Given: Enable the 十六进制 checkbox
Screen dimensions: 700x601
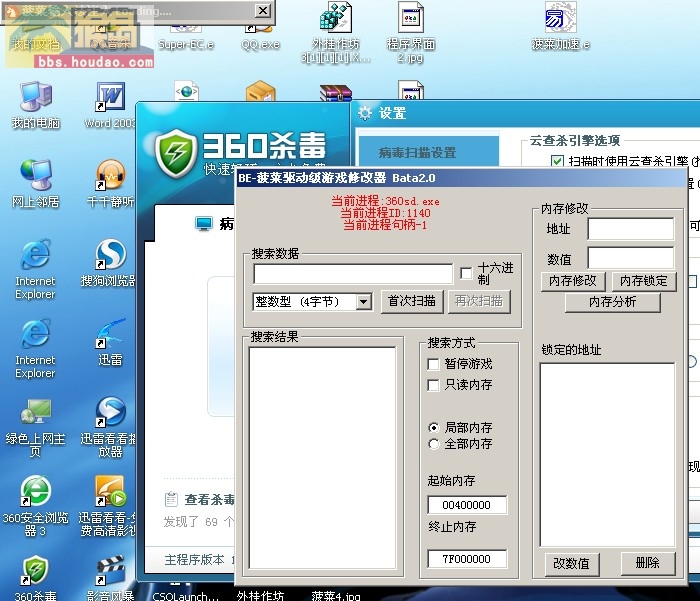Looking at the screenshot, I should 466,273.
